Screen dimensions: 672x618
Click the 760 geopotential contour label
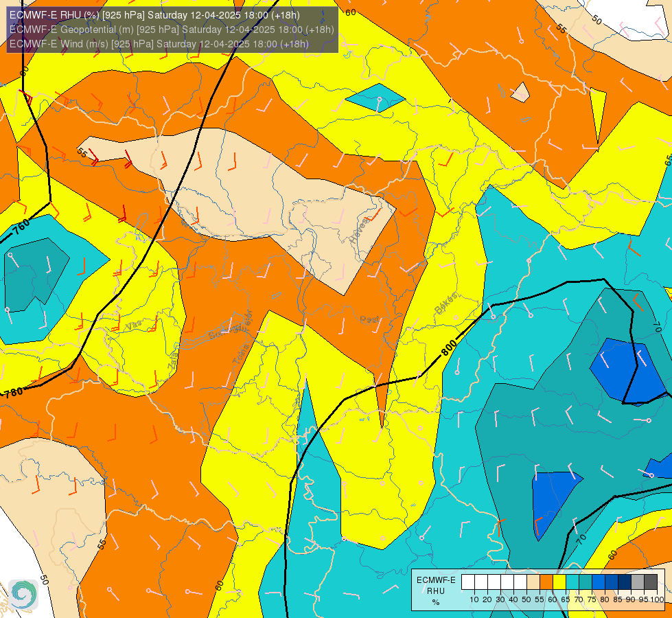coord(21,227)
